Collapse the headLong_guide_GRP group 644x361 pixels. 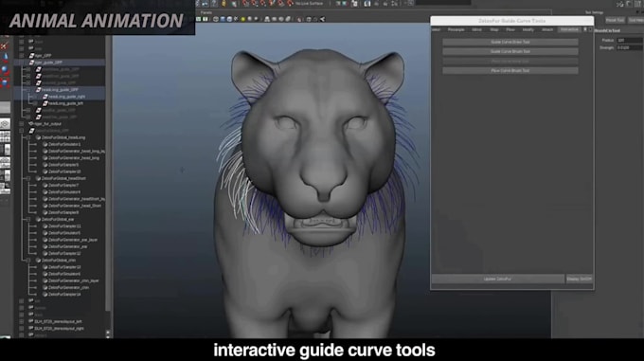(x=27, y=89)
